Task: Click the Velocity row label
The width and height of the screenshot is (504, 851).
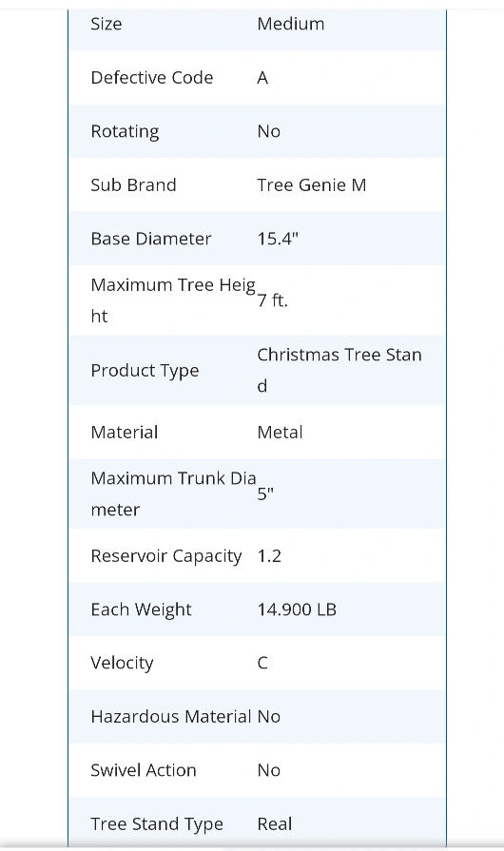Action: [x=122, y=664]
